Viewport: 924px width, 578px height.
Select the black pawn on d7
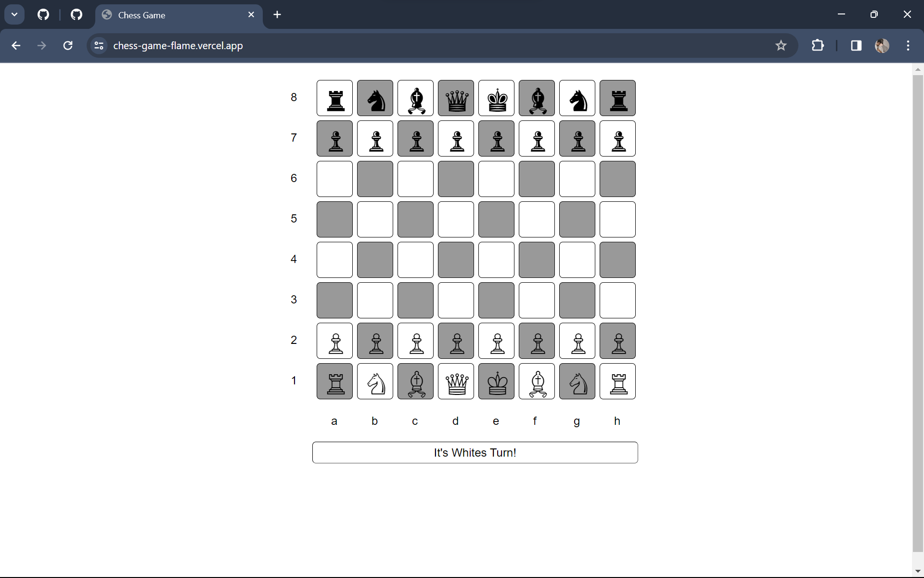coord(456,138)
